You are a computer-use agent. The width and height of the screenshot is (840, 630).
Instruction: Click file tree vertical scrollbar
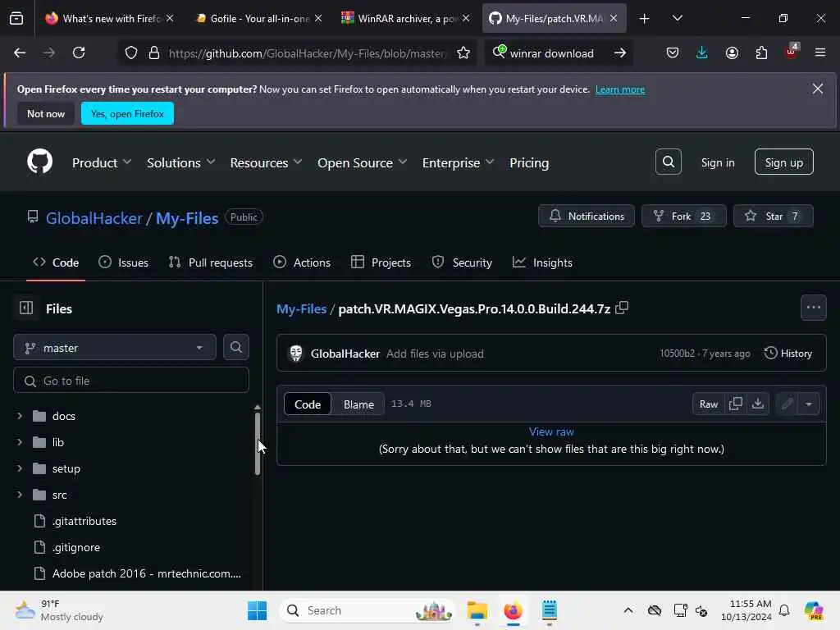click(257, 444)
